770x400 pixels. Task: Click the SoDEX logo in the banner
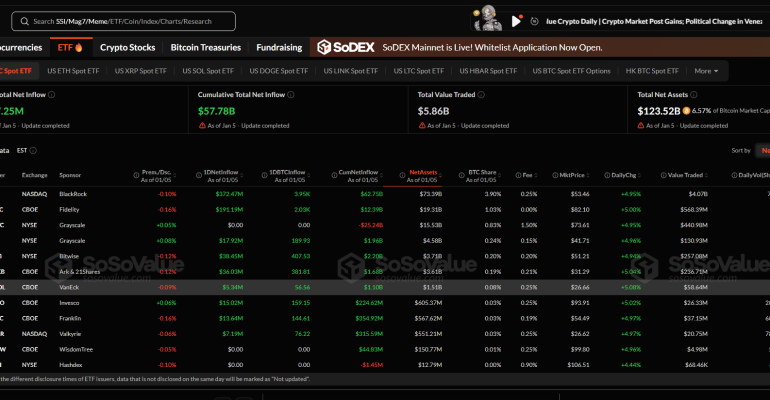(346, 47)
